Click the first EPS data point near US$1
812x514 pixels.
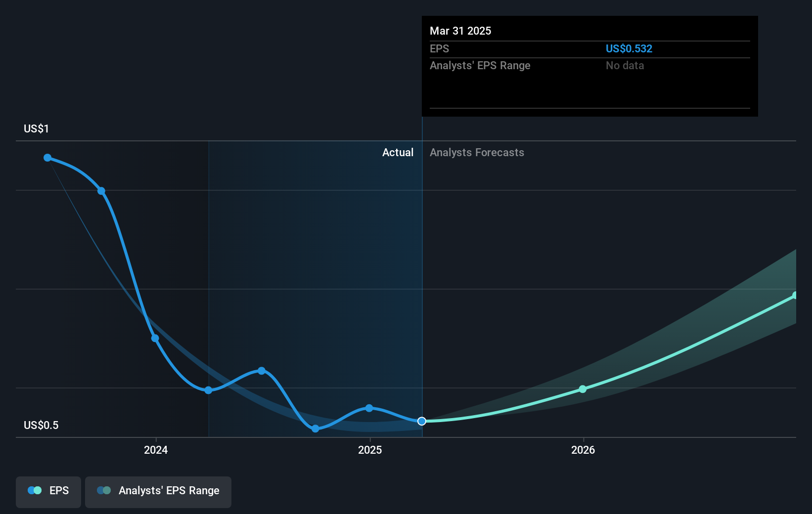(x=47, y=158)
